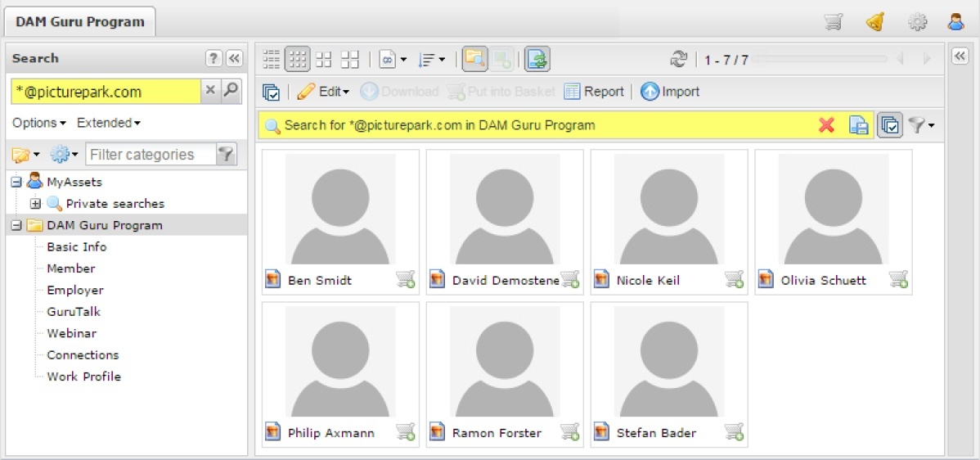Switch to the DAM Guru Program tab
The image size is (980, 460).
tap(79, 22)
